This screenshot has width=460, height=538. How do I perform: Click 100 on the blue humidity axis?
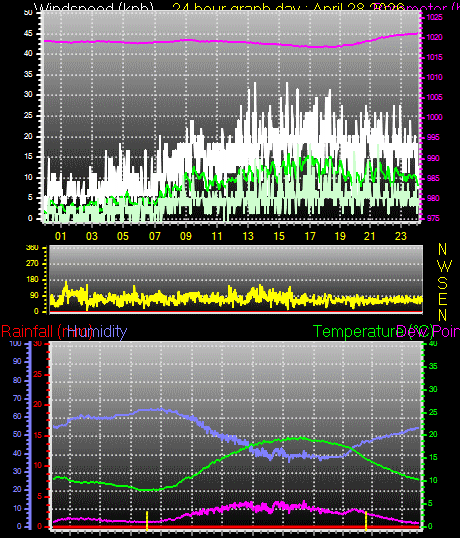click(16, 343)
